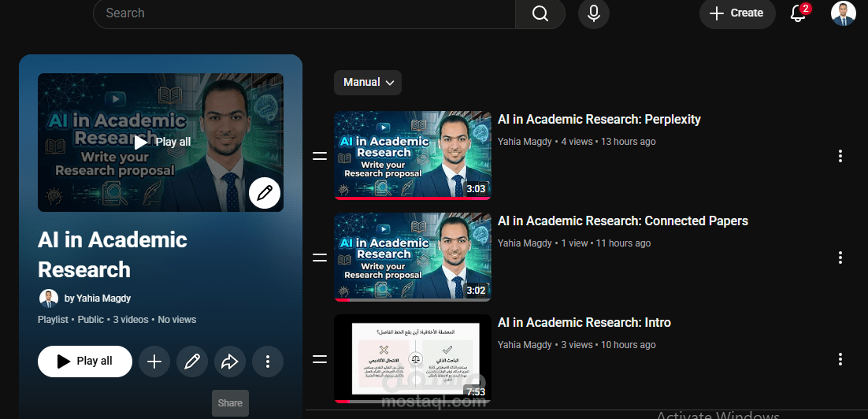Open the Perplexity video thumbnail
This screenshot has height=419, width=868.
(413, 155)
